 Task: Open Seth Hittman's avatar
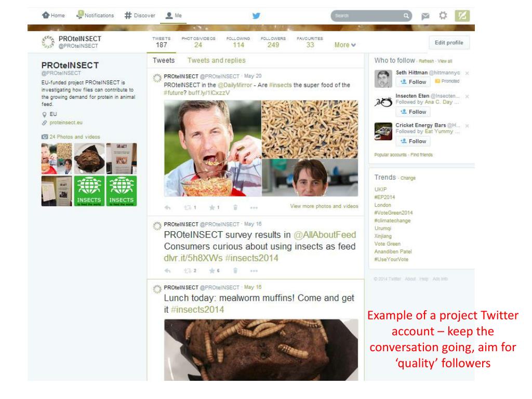tap(383, 79)
